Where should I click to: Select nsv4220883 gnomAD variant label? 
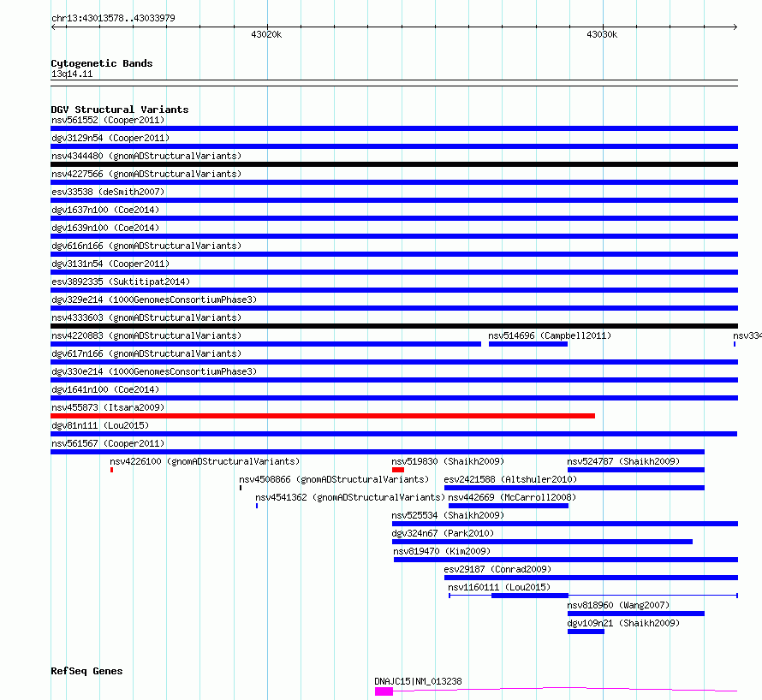click(146, 335)
